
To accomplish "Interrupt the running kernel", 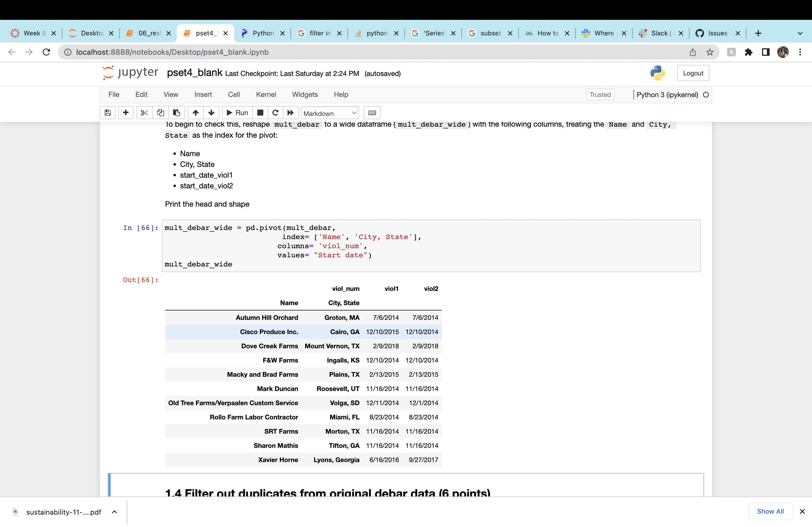I will (260, 112).
